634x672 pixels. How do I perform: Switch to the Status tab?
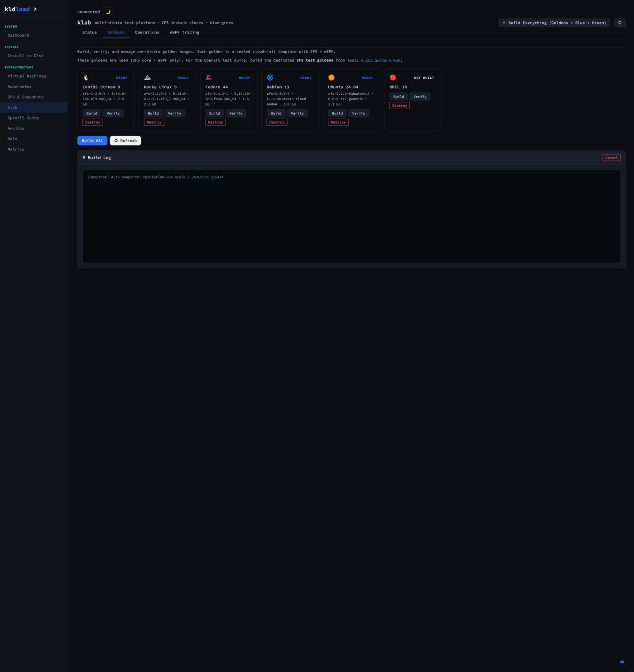click(90, 32)
